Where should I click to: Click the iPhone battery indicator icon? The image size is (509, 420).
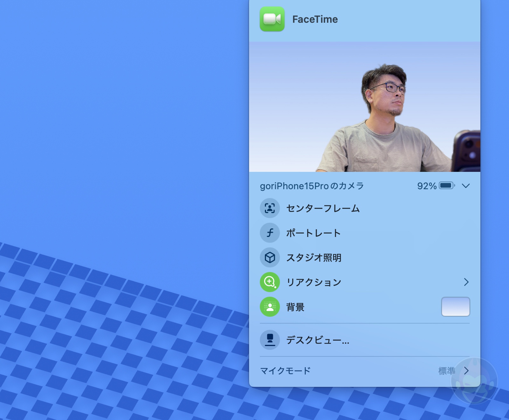447,186
